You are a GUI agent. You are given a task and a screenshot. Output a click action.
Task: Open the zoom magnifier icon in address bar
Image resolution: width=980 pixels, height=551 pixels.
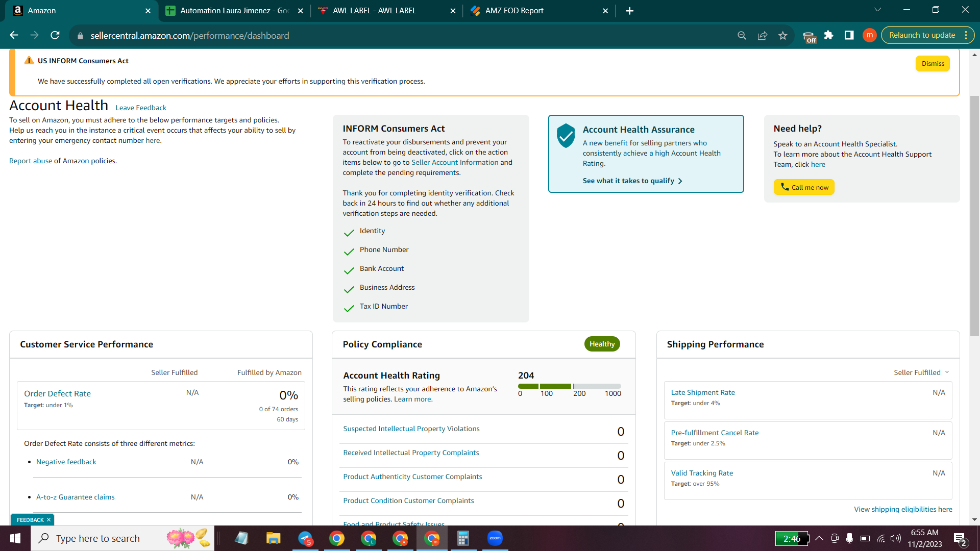coord(742,35)
